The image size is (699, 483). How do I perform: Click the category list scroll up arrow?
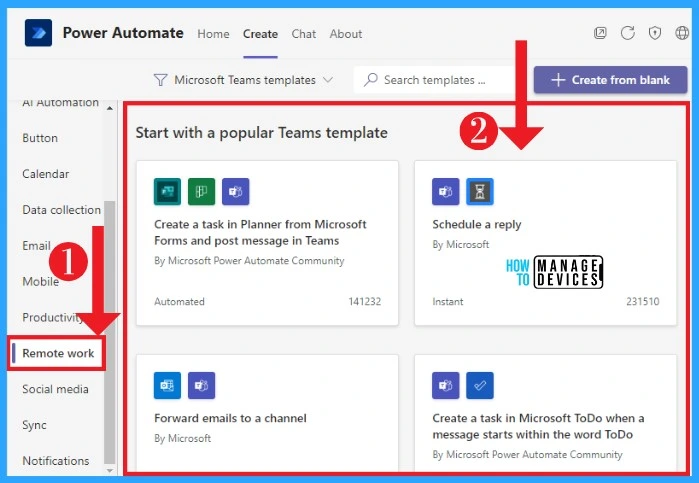pyautogui.click(x=110, y=108)
